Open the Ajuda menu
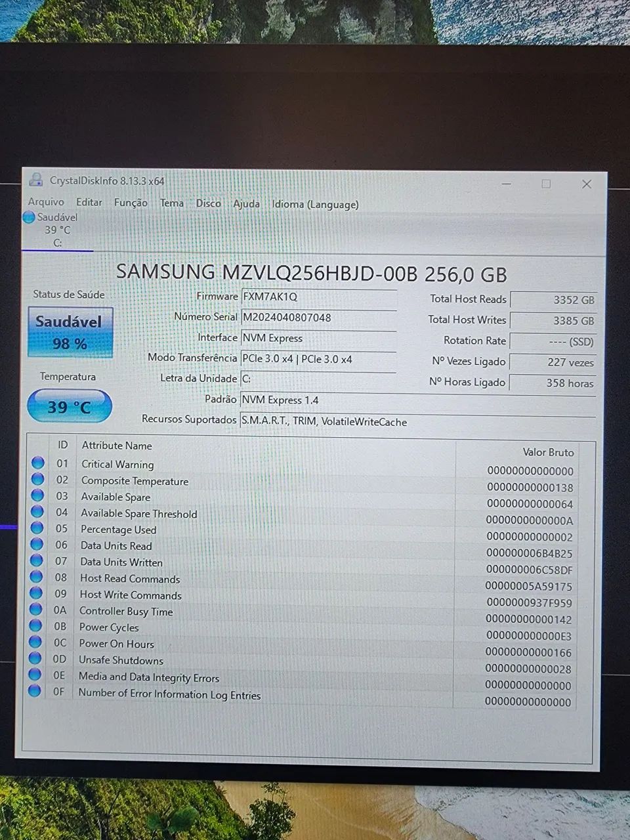 tap(246, 204)
